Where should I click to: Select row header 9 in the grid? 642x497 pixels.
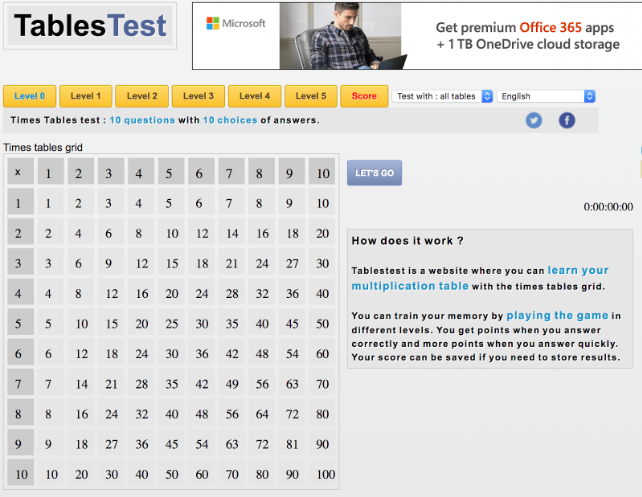coord(20,443)
